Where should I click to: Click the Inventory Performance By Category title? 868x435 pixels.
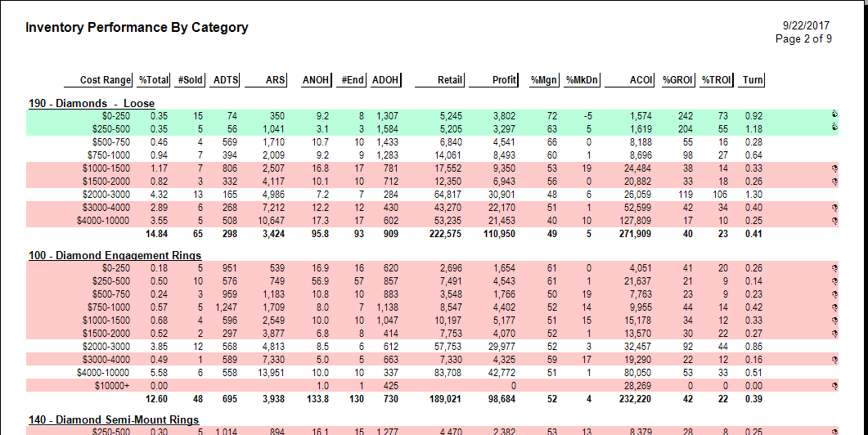coord(137,28)
